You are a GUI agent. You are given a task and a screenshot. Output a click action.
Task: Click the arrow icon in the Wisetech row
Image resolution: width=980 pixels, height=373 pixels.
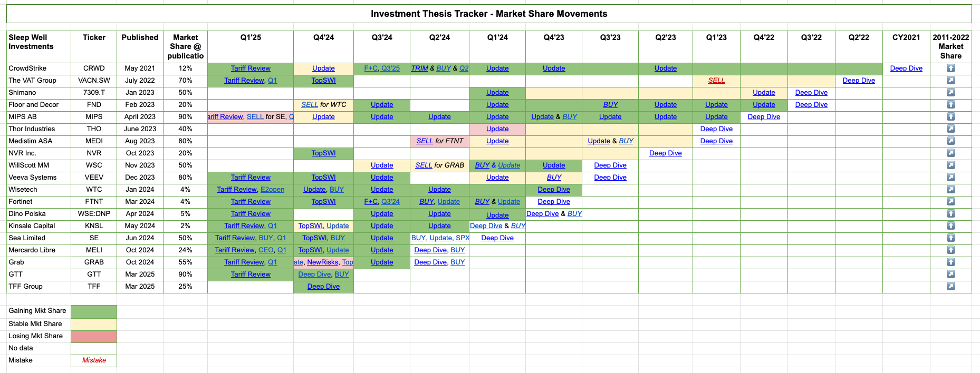pyautogui.click(x=950, y=189)
